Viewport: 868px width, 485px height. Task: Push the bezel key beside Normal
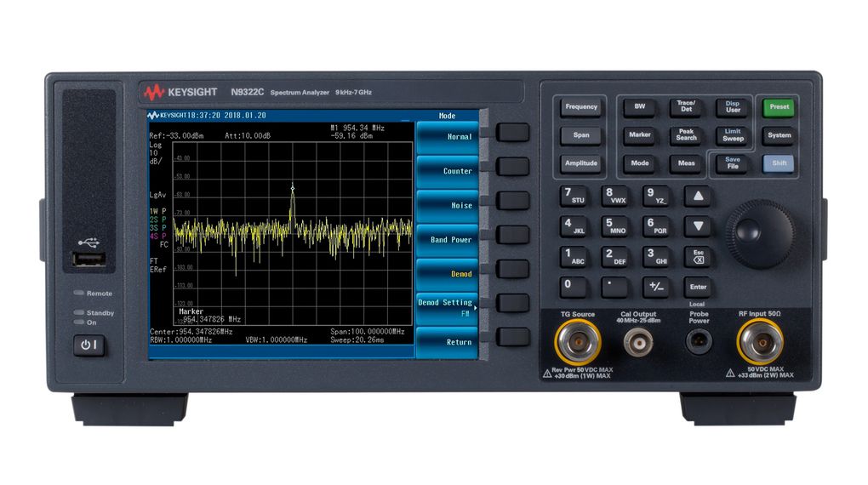tap(512, 133)
